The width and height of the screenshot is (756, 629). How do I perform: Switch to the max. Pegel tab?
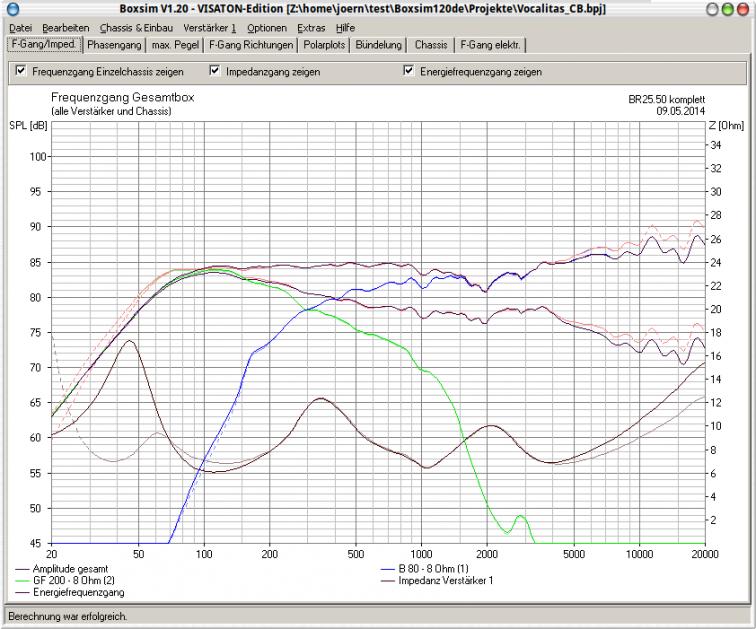(175, 45)
